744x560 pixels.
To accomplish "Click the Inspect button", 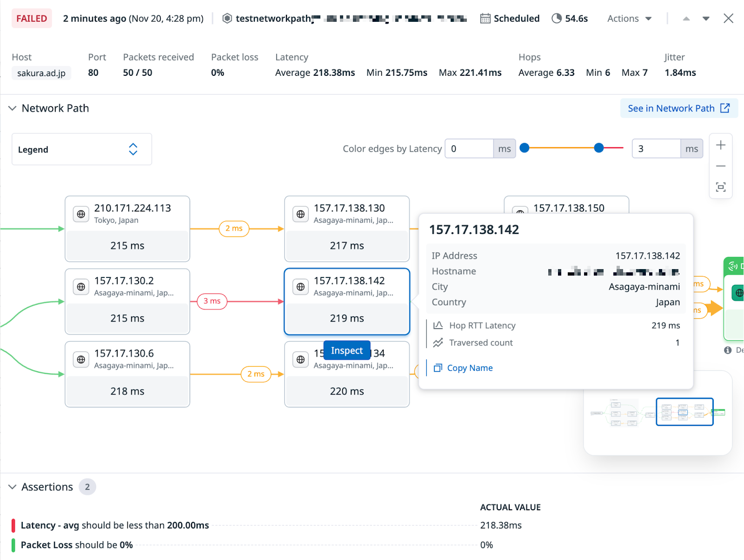I will pos(347,351).
